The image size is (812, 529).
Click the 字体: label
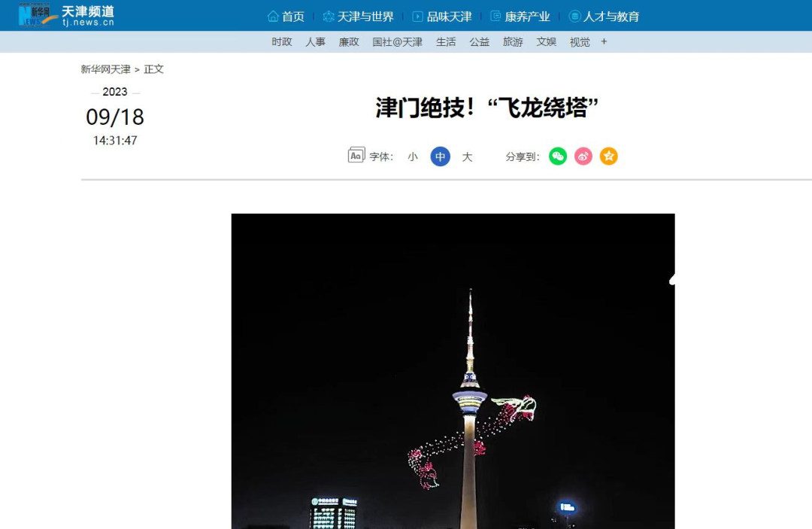(382, 157)
